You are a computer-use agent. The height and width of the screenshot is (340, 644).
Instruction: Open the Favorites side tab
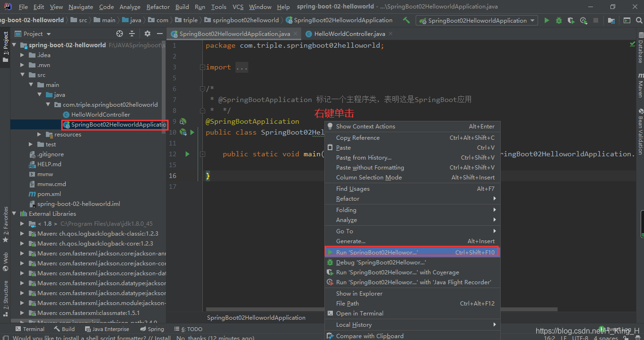pos(6,224)
